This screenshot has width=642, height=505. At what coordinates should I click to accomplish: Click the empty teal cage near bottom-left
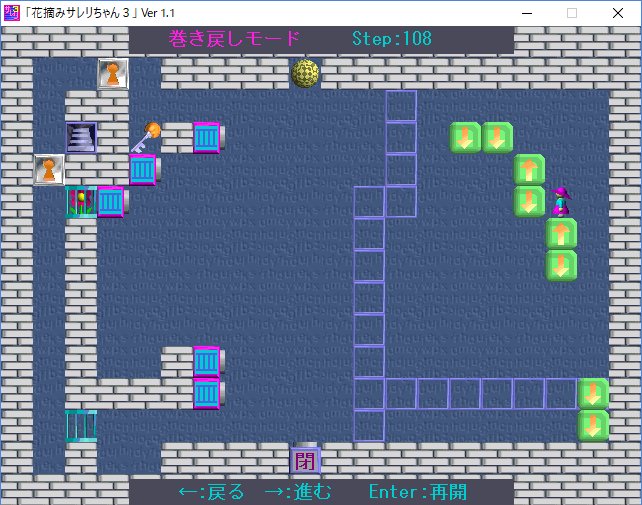(x=80, y=425)
